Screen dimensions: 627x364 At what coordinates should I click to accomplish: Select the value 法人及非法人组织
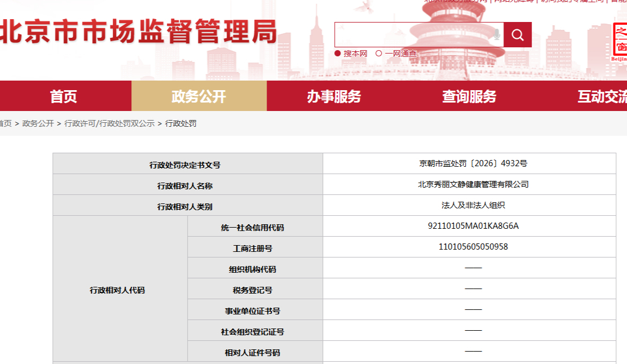pyautogui.click(x=473, y=205)
